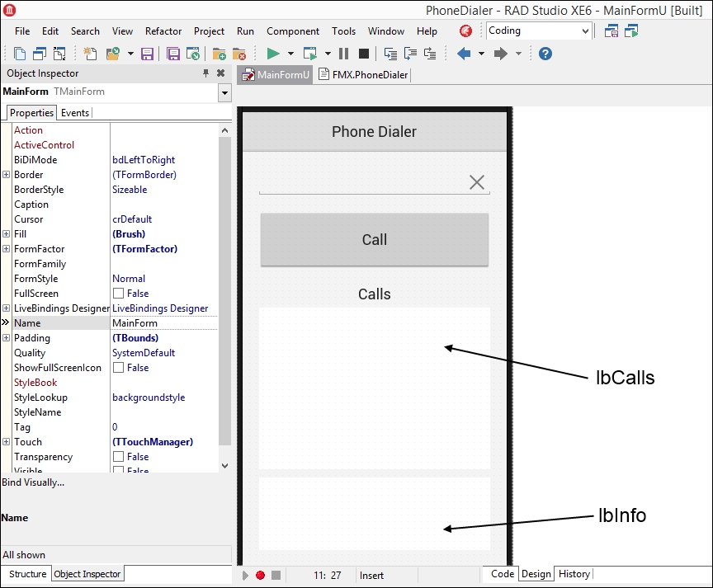Click the Forward arrow icon
Image resolution: width=713 pixels, height=588 pixels.
click(x=501, y=54)
